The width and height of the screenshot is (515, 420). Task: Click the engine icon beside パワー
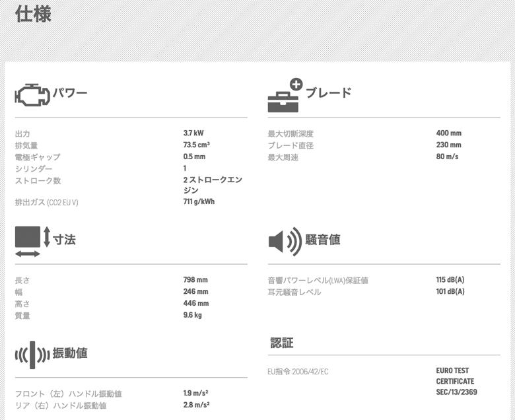[32, 94]
